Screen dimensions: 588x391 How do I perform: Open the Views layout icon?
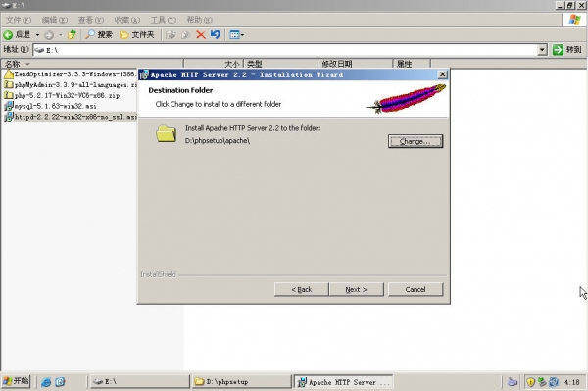(234, 35)
